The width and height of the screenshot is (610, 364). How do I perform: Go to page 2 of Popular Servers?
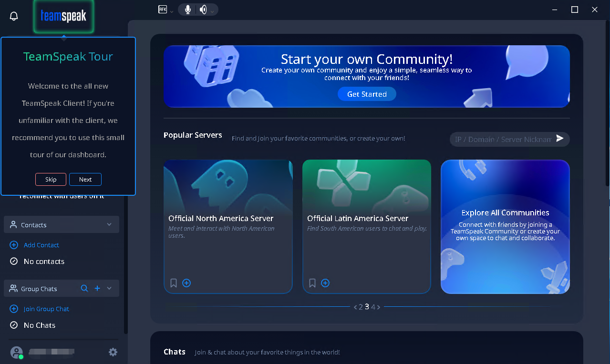pyautogui.click(x=361, y=307)
